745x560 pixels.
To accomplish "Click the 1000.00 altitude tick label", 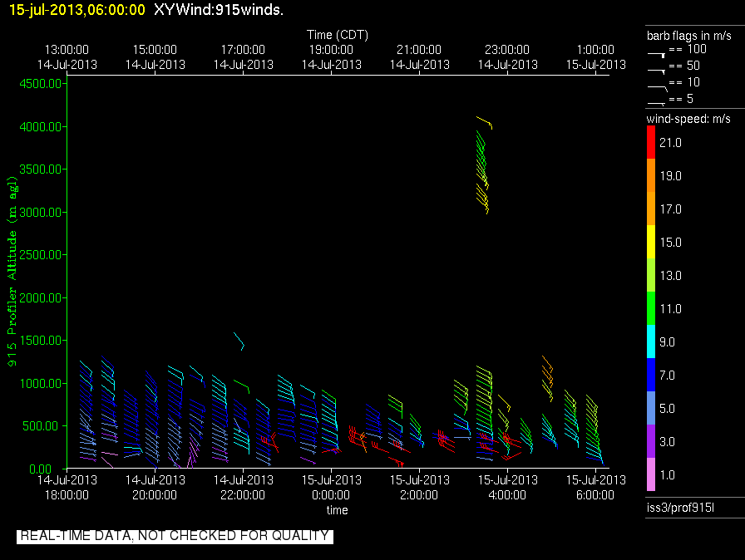I will pos(41,384).
